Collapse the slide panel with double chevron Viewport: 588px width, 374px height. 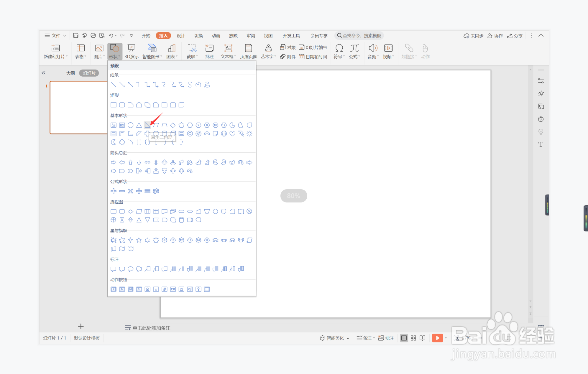(44, 73)
